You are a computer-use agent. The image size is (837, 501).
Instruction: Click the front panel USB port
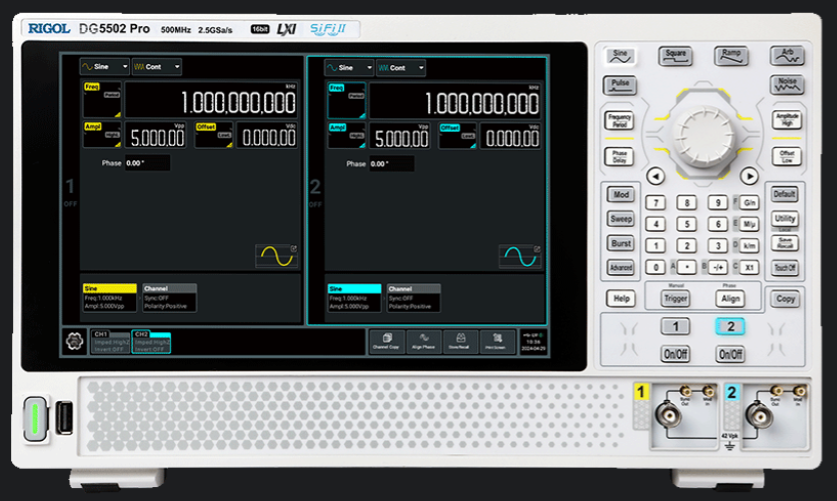point(64,417)
